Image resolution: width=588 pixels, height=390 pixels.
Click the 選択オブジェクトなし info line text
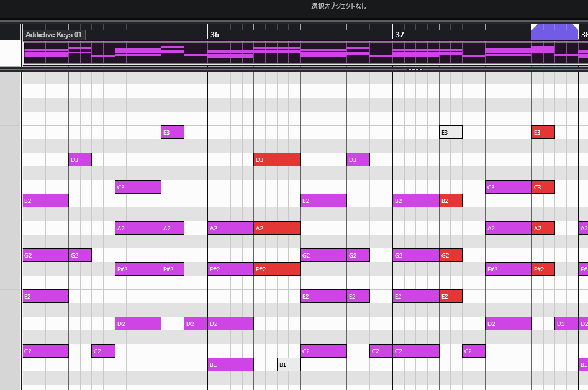(x=339, y=6)
